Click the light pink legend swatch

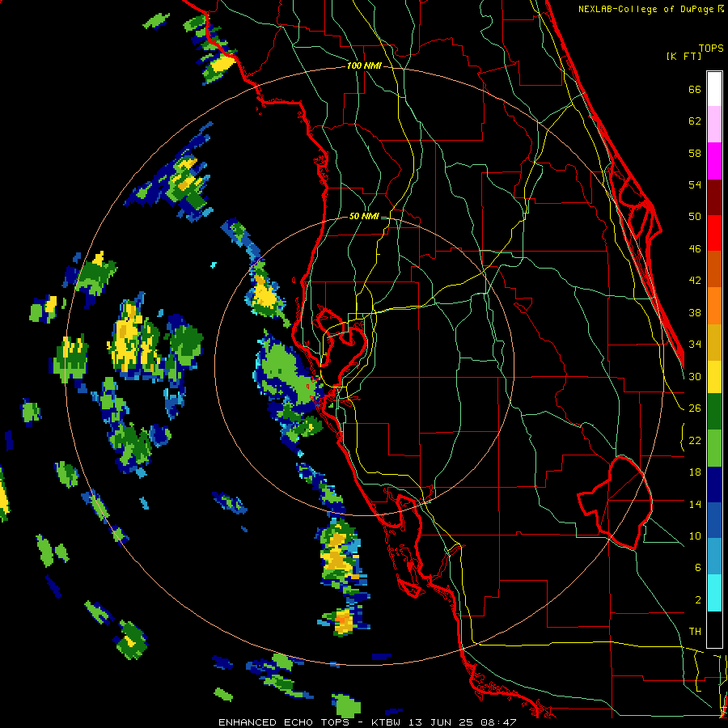tap(714, 125)
